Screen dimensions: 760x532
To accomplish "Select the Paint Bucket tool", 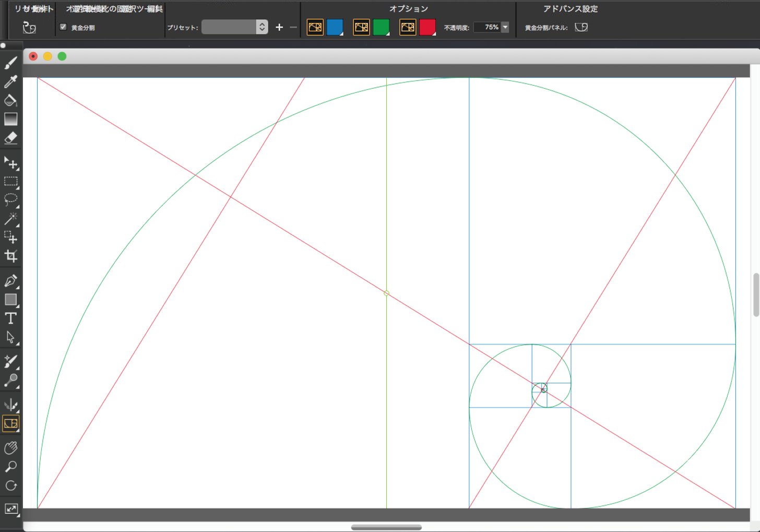I will (x=10, y=100).
